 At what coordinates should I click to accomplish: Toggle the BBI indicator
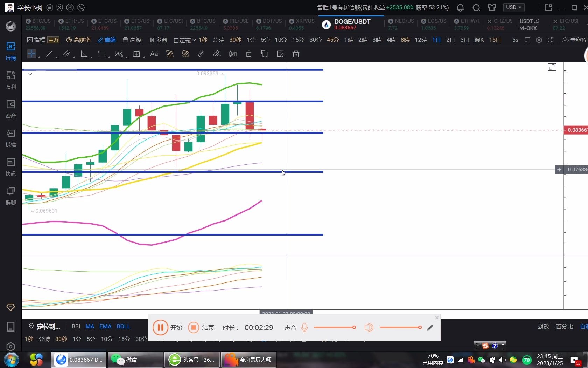tap(76, 327)
